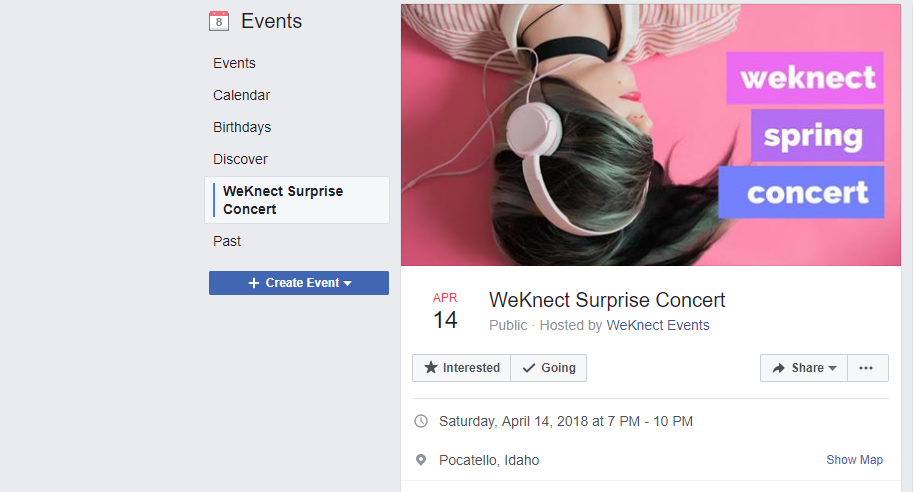Viewport: 913px width, 492px height.
Task: Open the three-dots more options menu
Action: point(866,368)
